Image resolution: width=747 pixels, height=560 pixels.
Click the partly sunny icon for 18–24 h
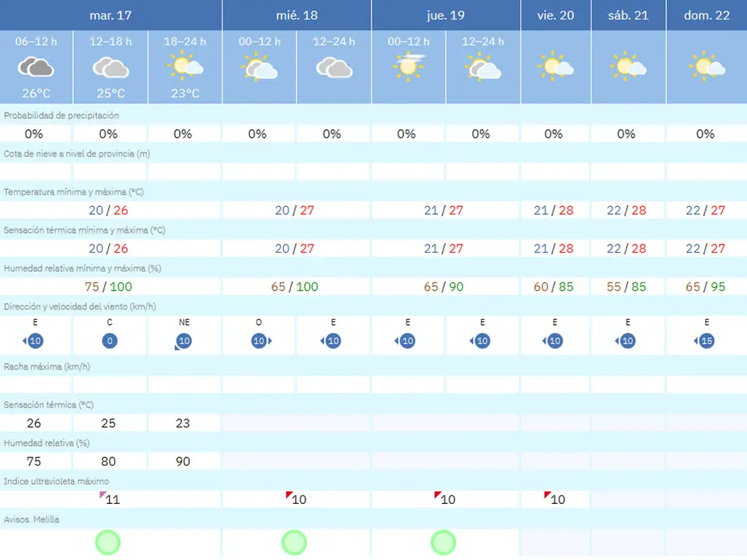[185, 65]
